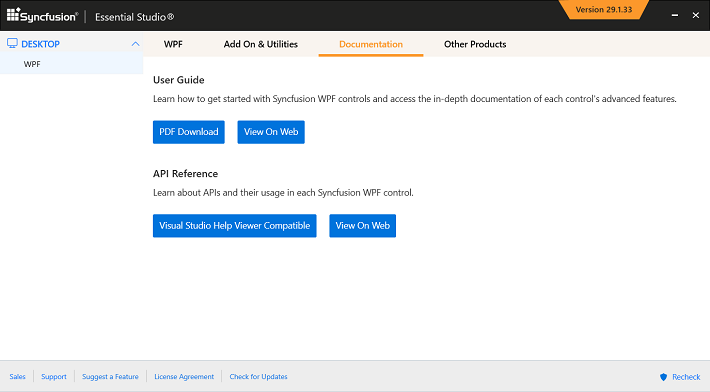Click the shield icon beside Recheck
This screenshot has width=710, height=392.
click(x=663, y=377)
